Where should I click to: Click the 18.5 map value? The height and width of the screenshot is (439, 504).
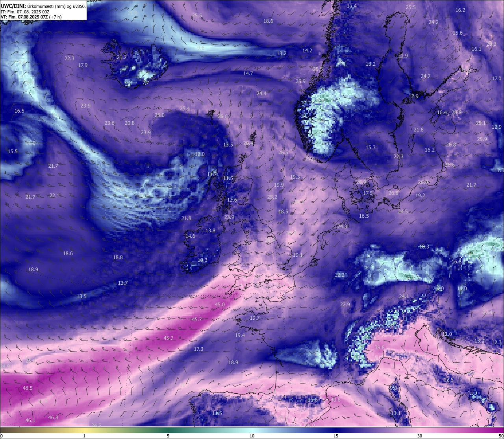283,212
